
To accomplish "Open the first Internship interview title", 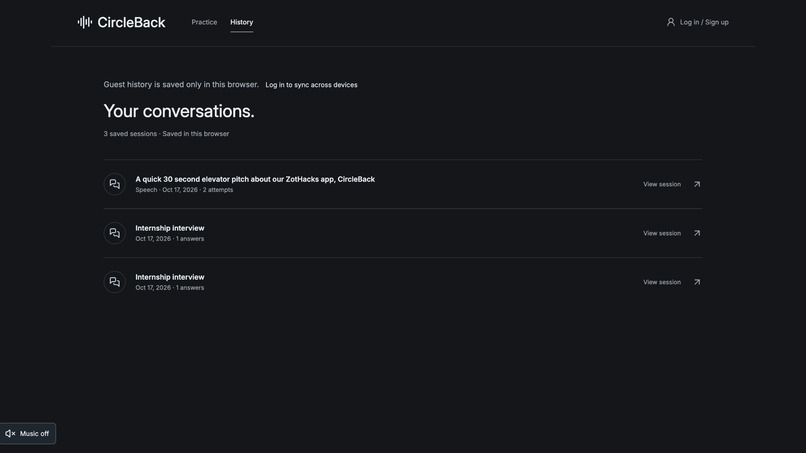I will 170,228.
